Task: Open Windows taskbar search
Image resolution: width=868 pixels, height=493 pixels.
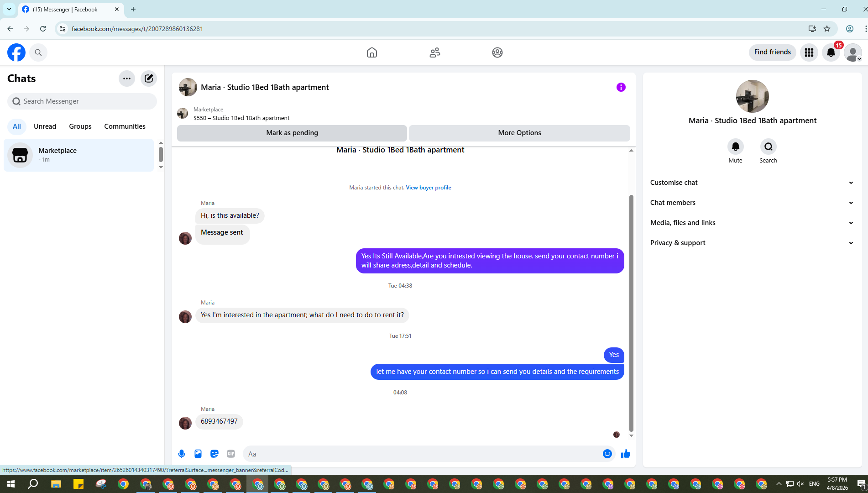Action: (33, 484)
